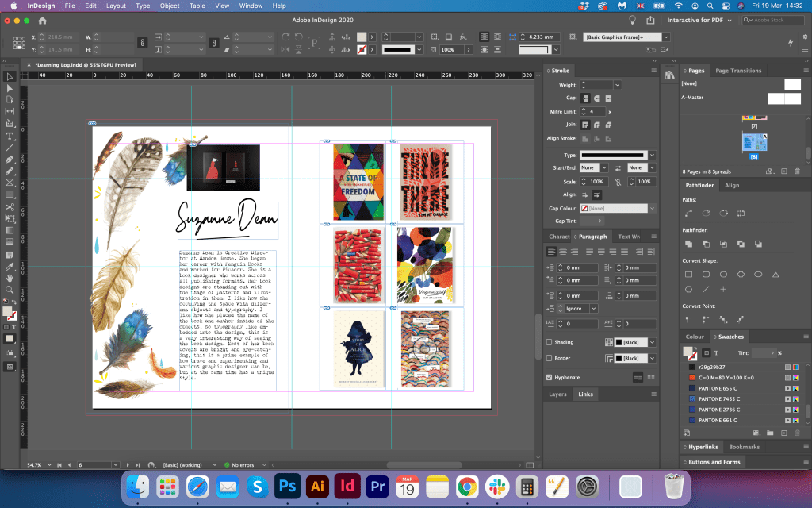Click the round join stroke icon
The height and width of the screenshot is (508, 812).
(596, 125)
